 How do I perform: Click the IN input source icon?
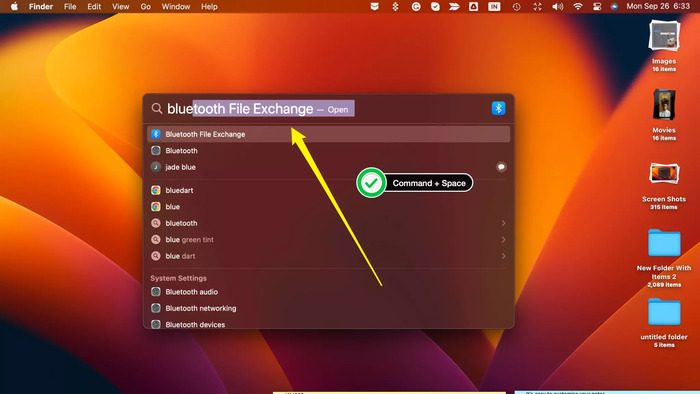[494, 7]
